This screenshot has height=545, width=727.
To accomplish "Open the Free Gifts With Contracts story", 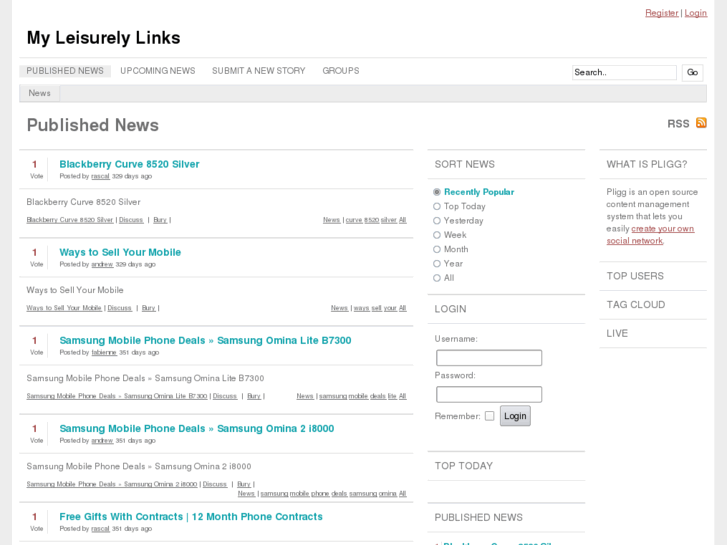I will click(191, 517).
